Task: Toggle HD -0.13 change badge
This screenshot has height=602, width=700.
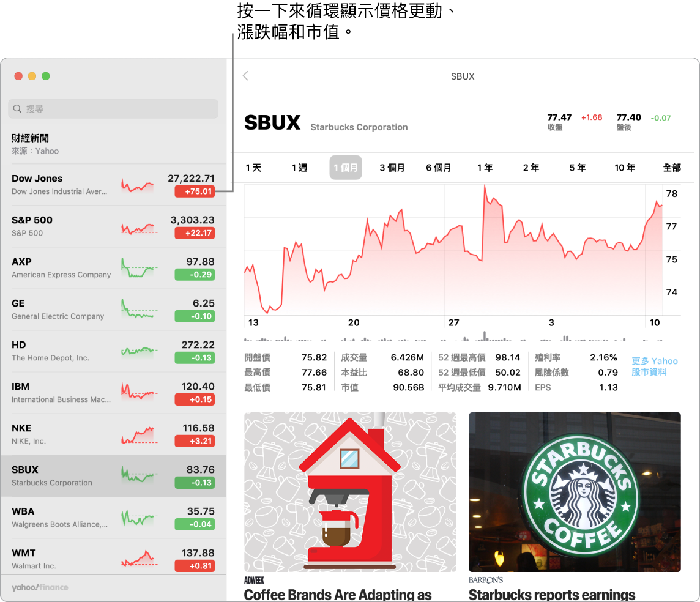Action: pyautogui.click(x=195, y=358)
